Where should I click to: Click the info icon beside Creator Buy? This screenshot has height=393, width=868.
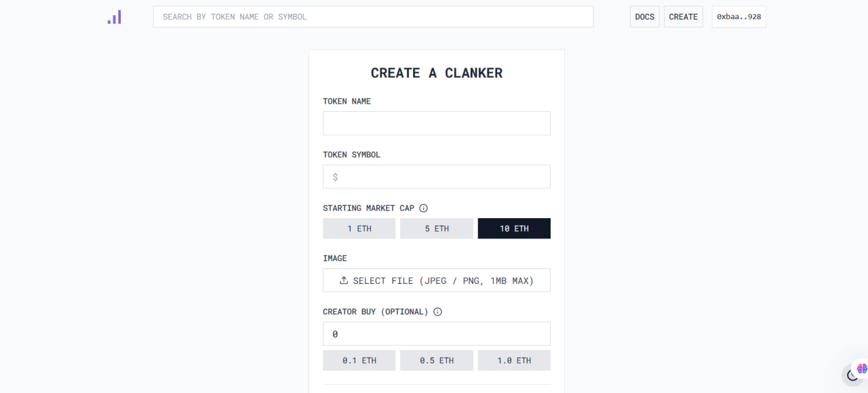(x=437, y=312)
